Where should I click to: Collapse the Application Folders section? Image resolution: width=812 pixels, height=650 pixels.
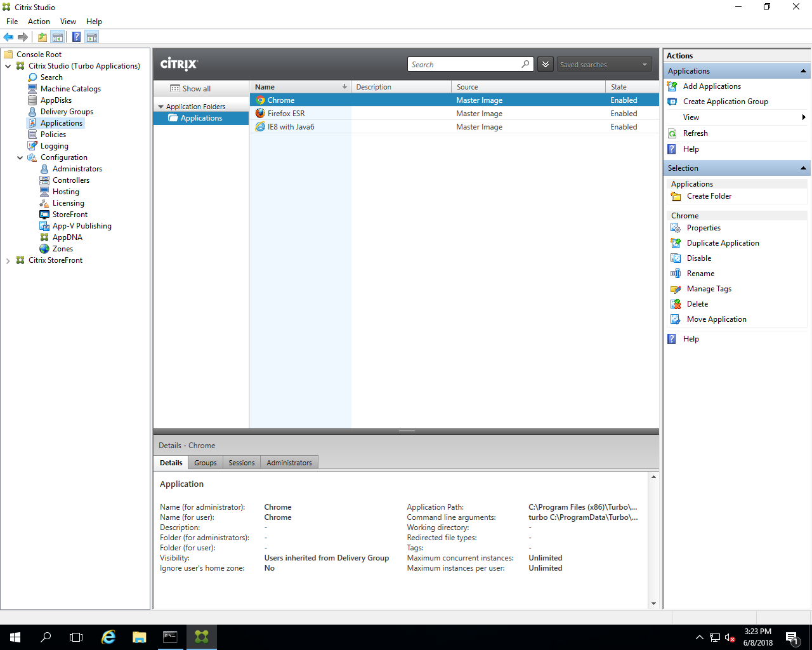pos(161,105)
